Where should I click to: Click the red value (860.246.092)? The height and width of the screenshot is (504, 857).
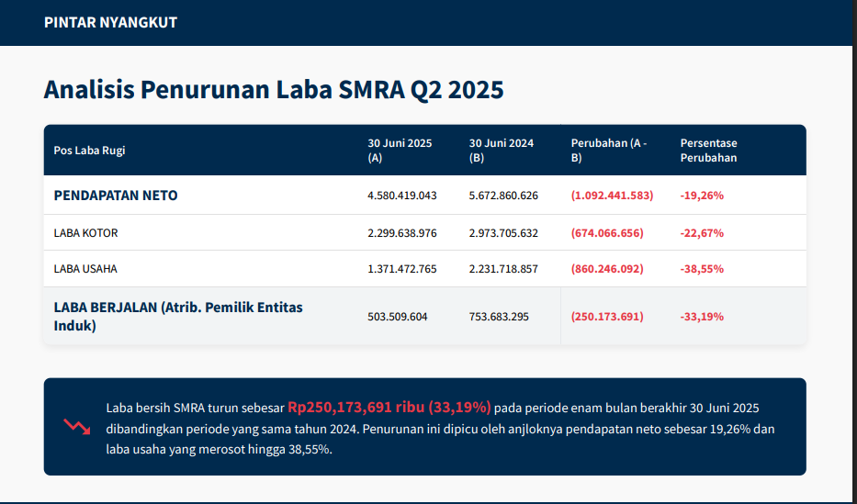pos(607,269)
